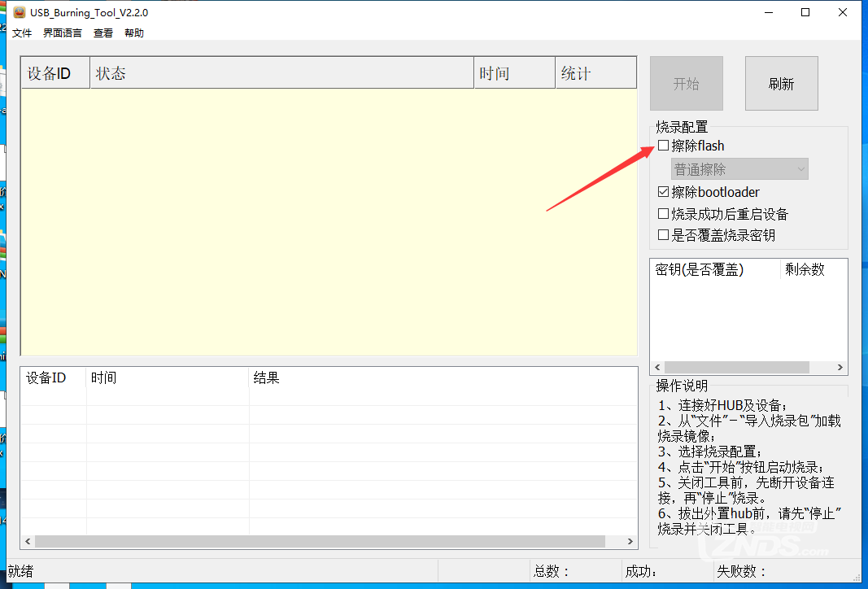Click the 结果 column header in lower table
The width and height of the screenshot is (868, 589).
[x=443, y=378]
